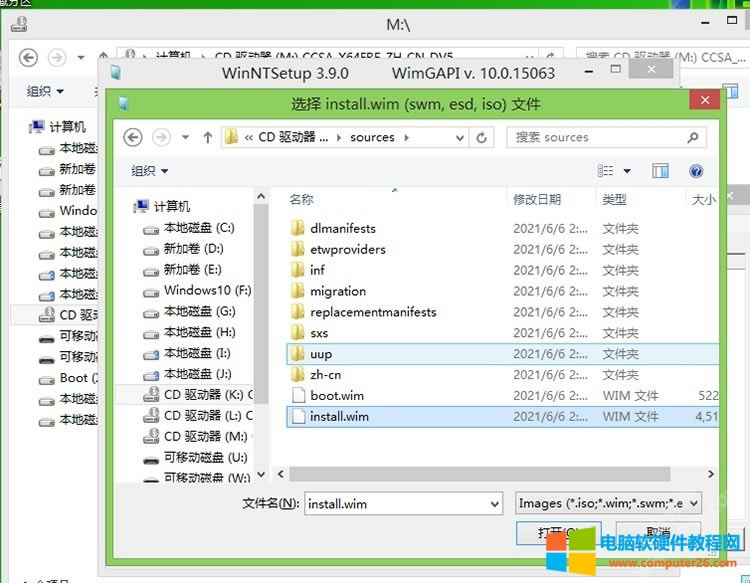750x583 pixels.
Task: Click the CD 驱动器 breadcrumb segment
Action: pos(293,138)
